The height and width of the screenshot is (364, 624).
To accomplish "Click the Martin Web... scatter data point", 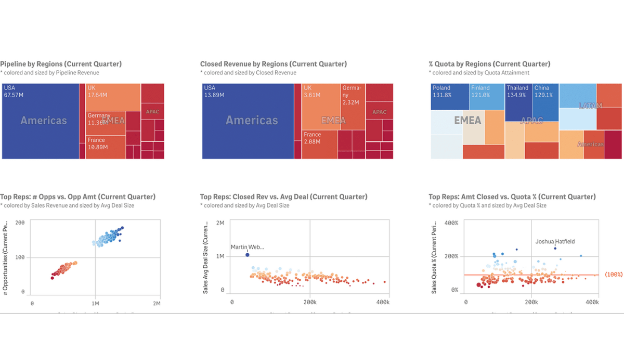I will pyautogui.click(x=248, y=255).
